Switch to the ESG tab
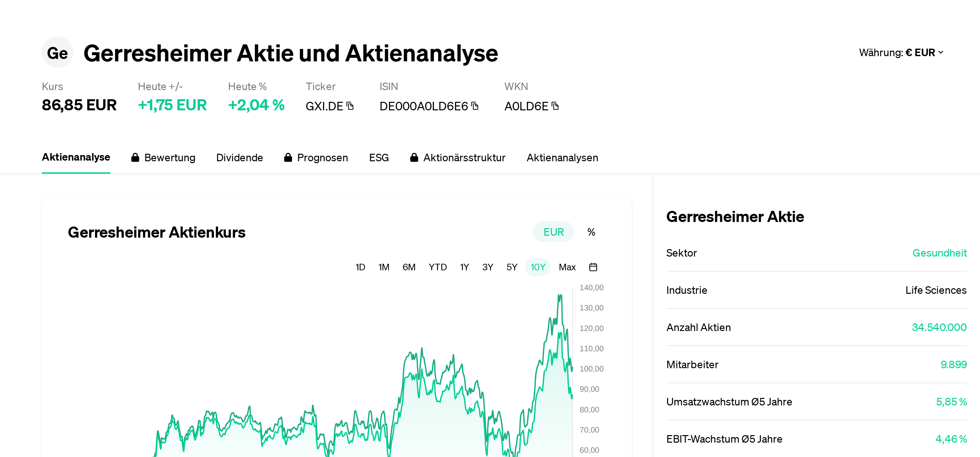Image resolution: width=980 pixels, height=457 pixels. click(x=379, y=158)
